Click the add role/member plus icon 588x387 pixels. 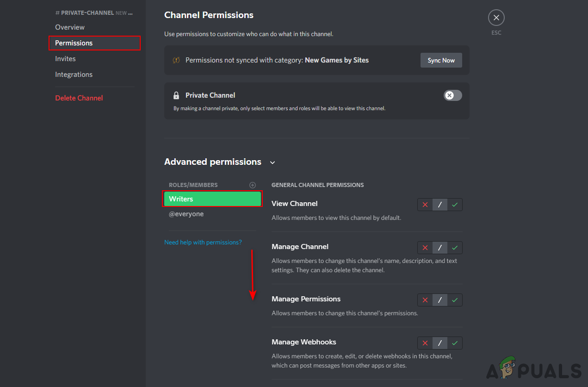pos(253,185)
